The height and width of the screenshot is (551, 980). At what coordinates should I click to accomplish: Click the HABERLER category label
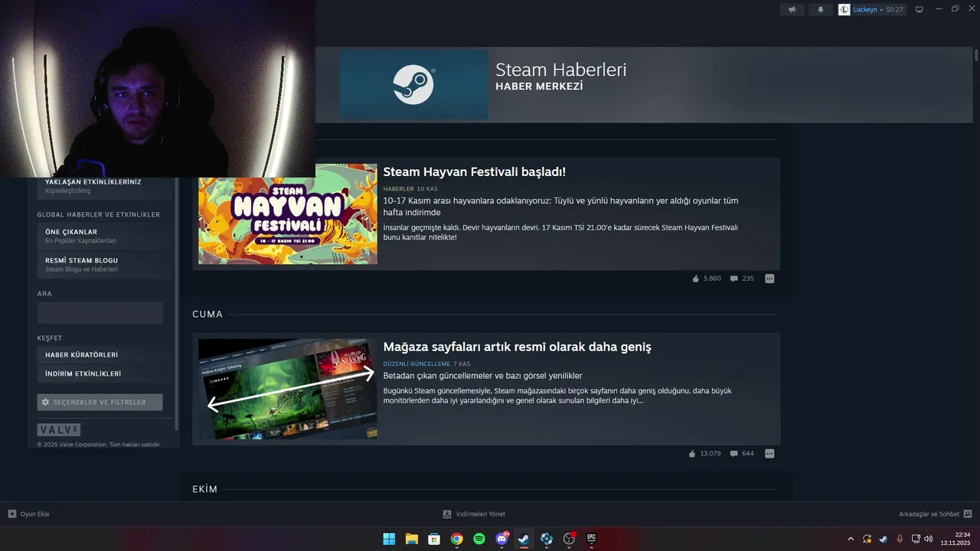(398, 189)
